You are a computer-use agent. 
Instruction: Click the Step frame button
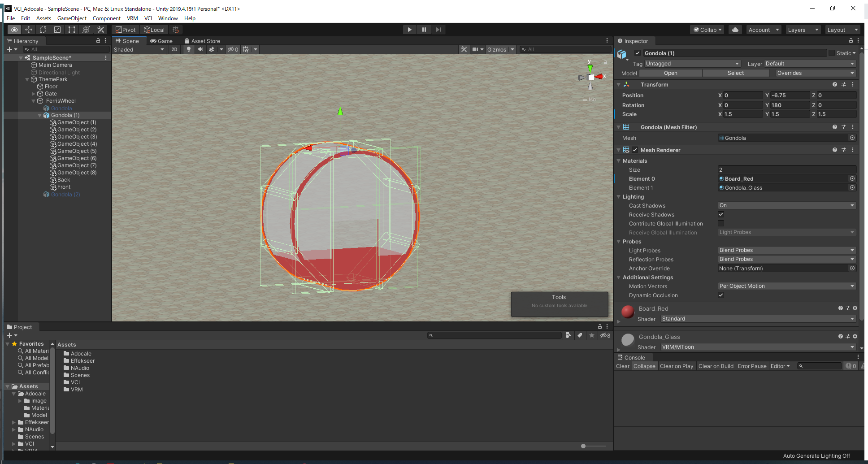tap(438, 30)
